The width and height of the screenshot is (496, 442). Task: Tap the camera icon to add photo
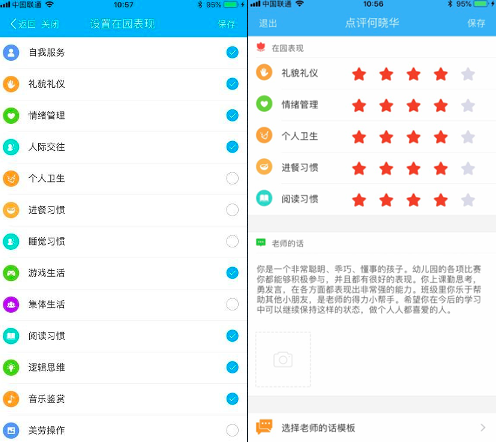[283, 359]
